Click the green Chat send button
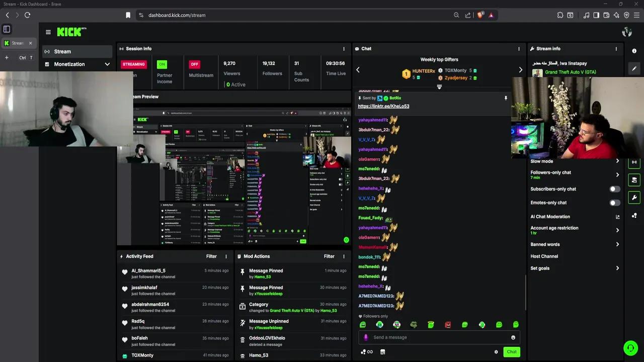The image size is (644, 362). tap(511, 352)
